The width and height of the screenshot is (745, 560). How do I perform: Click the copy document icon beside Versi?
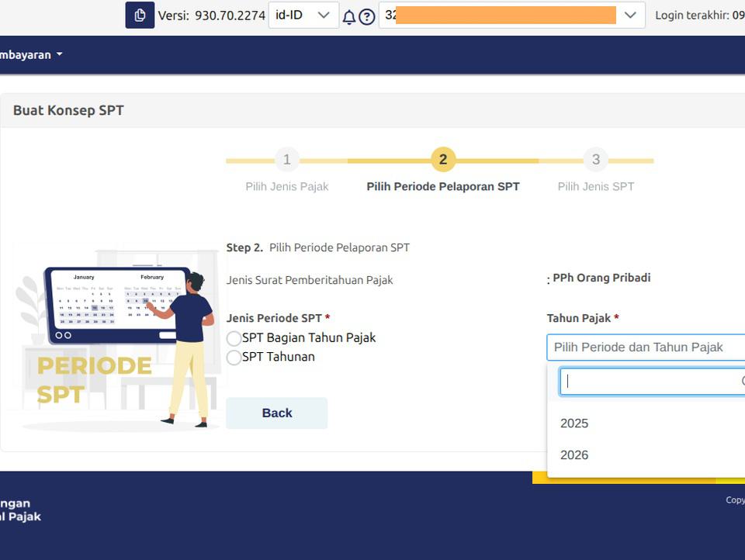point(140,16)
